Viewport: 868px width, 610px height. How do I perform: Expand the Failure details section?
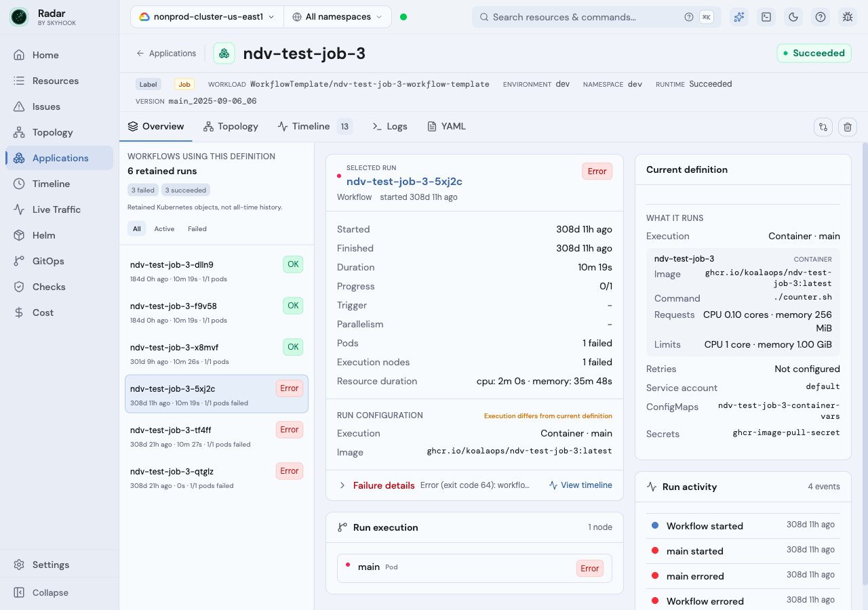point(383,485)
